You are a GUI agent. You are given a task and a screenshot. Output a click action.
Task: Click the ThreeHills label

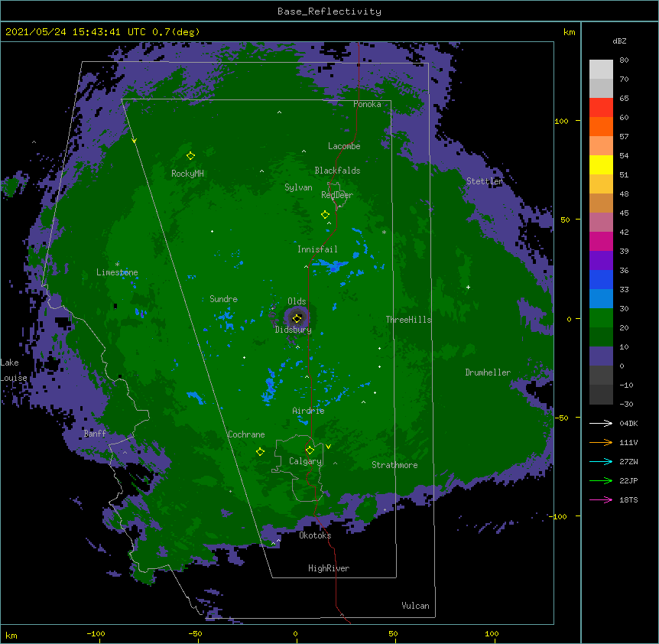pyautogui.click(x=408, y=320)
